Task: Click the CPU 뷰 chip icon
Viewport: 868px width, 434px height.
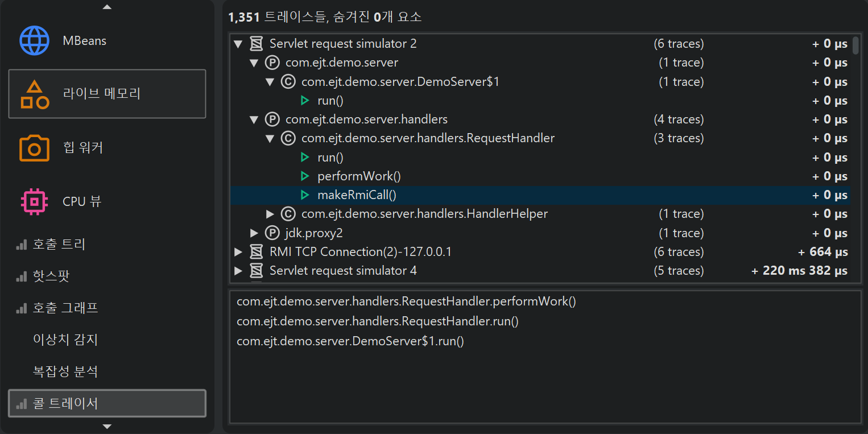Action: click(35, 201)
